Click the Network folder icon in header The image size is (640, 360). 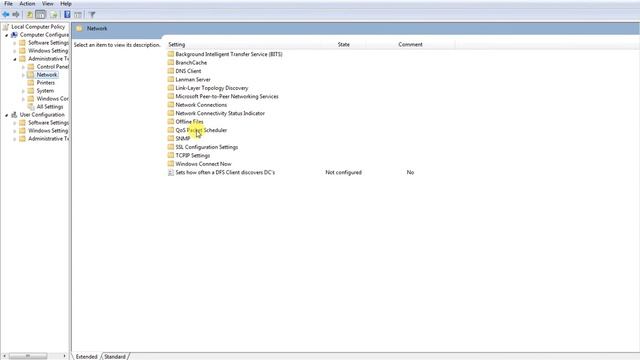(79, 29)
